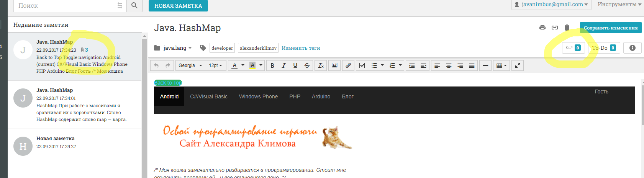Click the Back to Top link
The width and height of the screenshot is (644, 178).
pyautogui.click(x=168, y=83)
